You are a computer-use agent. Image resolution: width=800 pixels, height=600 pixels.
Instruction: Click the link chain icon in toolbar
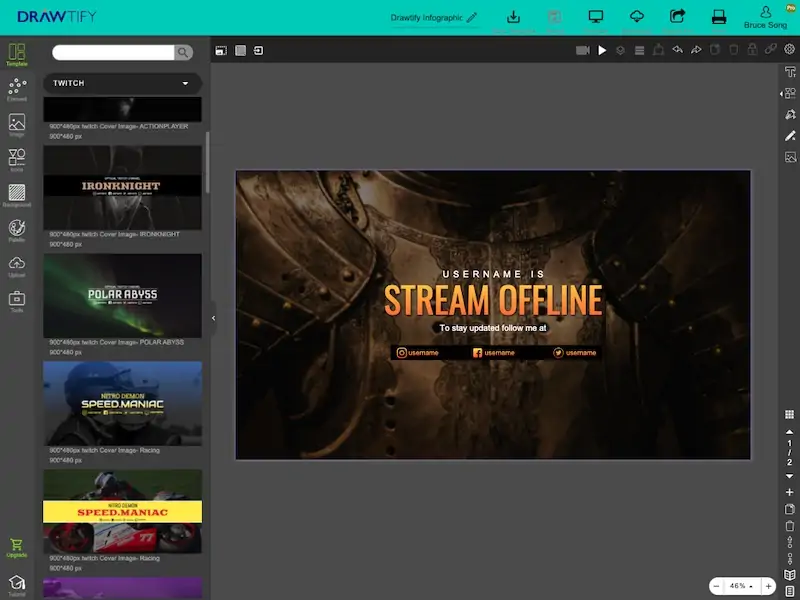[770, 49]
